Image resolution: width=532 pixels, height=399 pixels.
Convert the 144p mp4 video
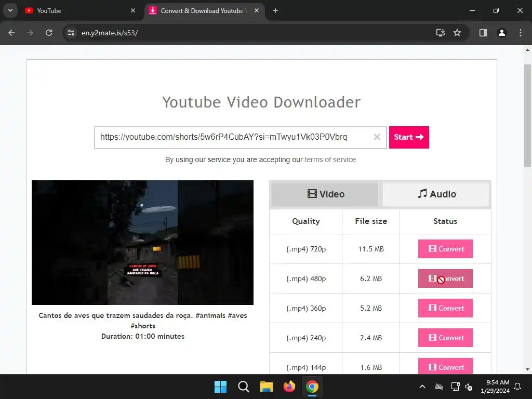[x=445, y=366]
